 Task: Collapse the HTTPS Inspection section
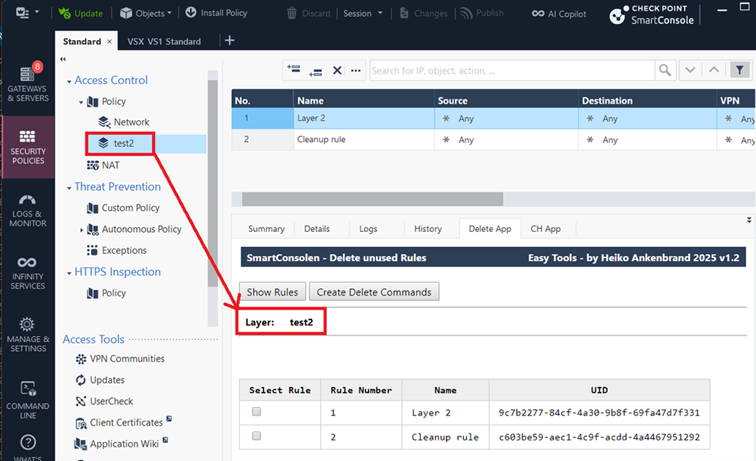[x=69, y=273]
